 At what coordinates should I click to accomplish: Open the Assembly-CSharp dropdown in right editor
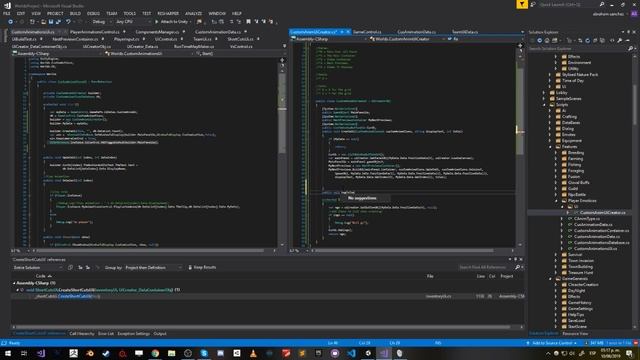point(329,39)
